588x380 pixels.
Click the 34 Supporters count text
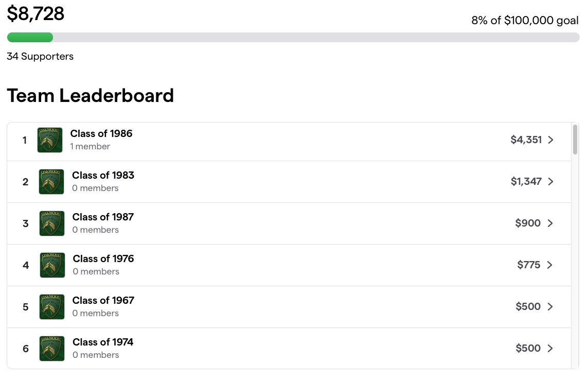[x=40, y=56]
